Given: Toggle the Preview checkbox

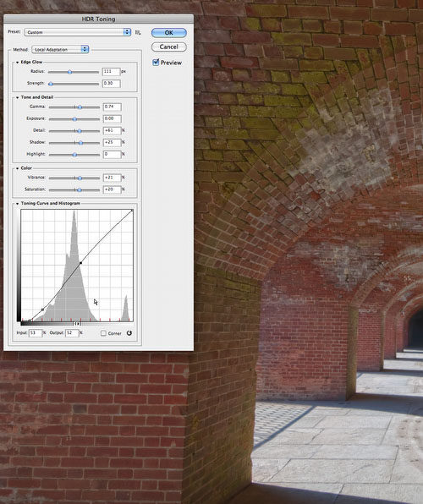Looking at the screenshot, I should 156,63.
